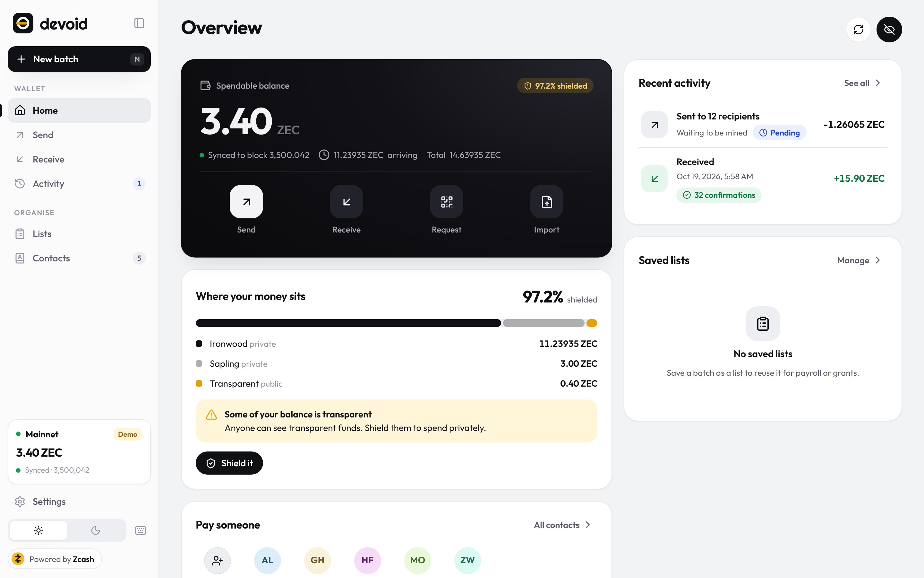Screen dimensions: 924x578
Task: Open Lists in the sidebar
Action: 79,234
